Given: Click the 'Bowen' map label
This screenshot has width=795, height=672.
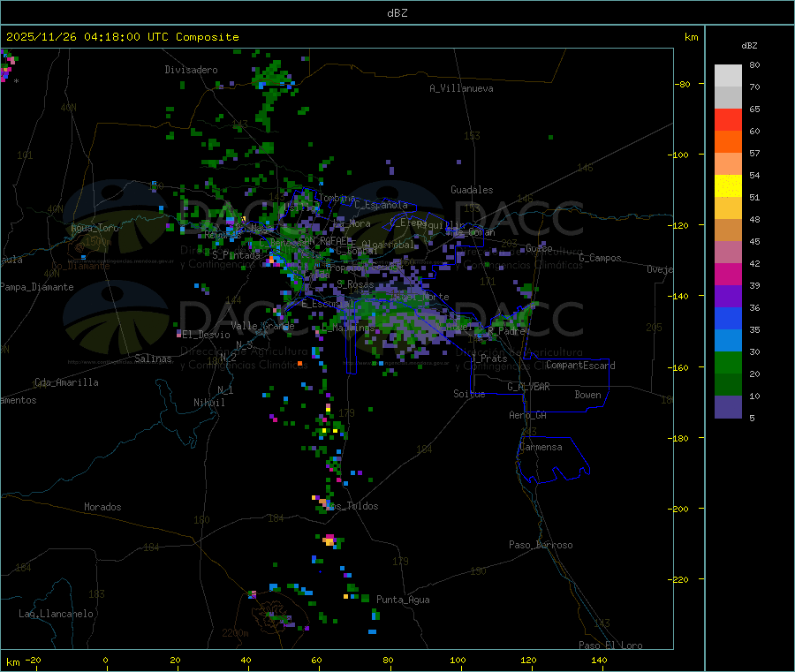Looking at the screenshot, I should click(587, 395).
